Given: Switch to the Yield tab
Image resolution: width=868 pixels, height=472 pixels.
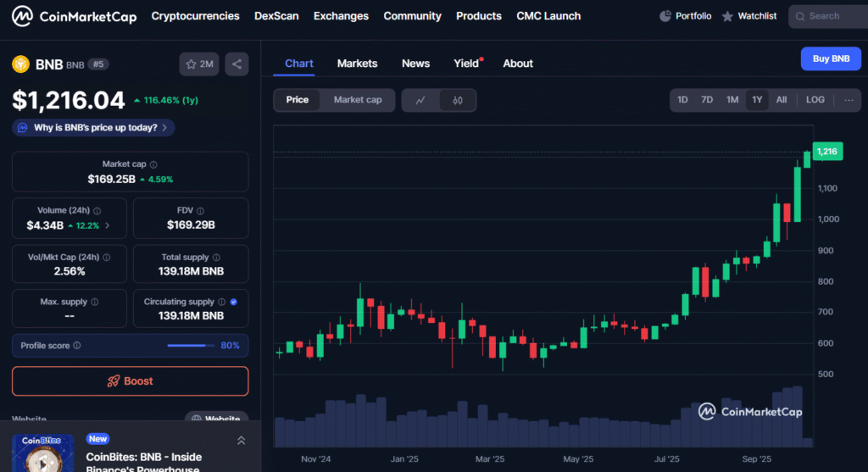Looking at the screenshot, I should pyautogui.click(x=466, y=64).
